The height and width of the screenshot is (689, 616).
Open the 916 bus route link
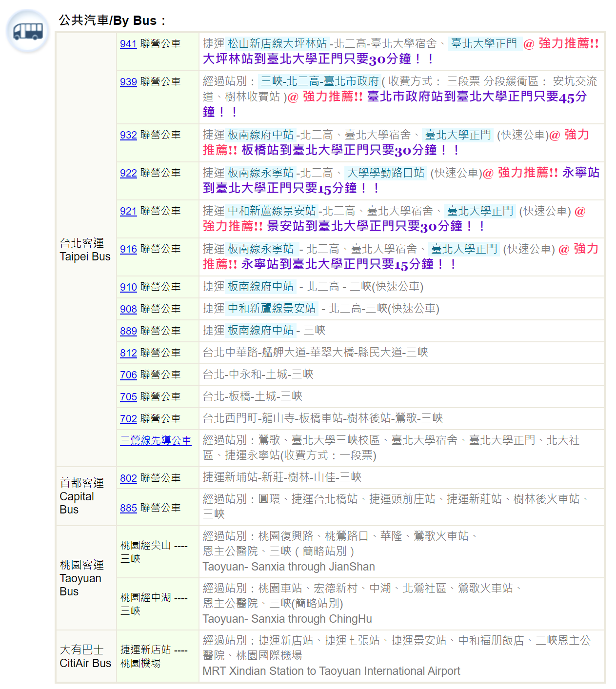tap(128, 249)
